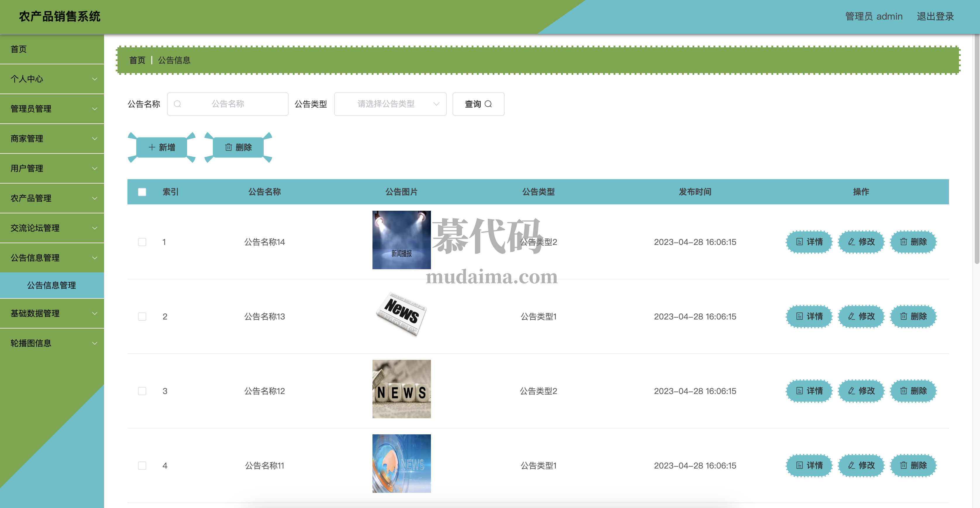Click the 修改 pencil button for 公告名称14
Viewport: 980px width, 508px height.
coord(861,242)
